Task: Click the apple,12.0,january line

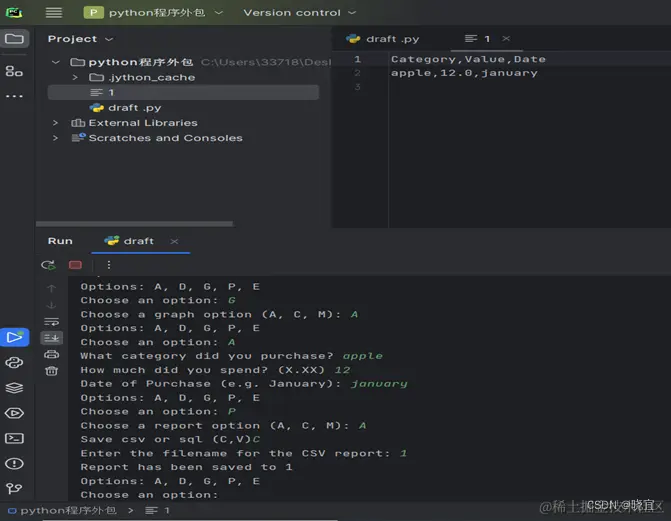Action: click(464, 73)
